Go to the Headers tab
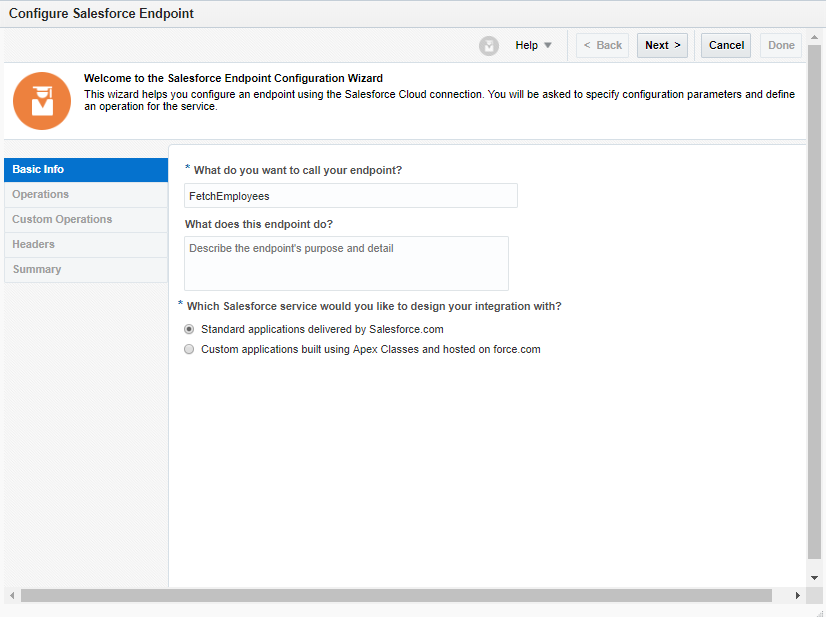826x617 pixels. (86, 245)
